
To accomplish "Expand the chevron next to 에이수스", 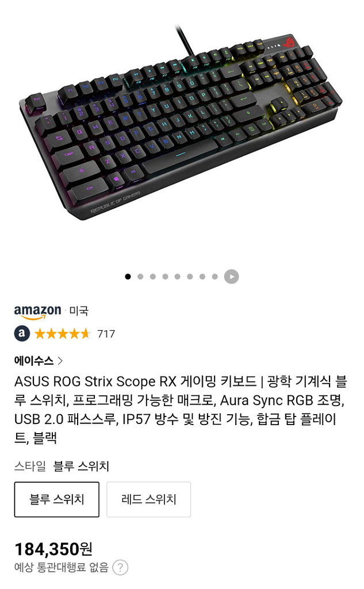I will click(x=60, y=361).
